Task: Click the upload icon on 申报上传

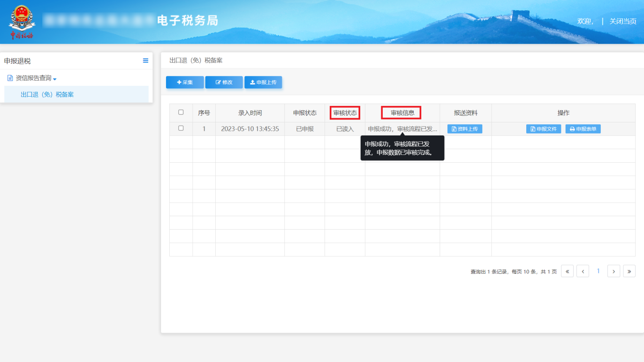Action: [x=253, y=83]
